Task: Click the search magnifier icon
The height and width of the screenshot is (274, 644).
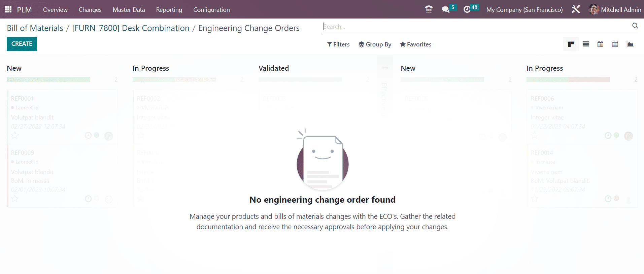Action: click(x=635, y=26)
